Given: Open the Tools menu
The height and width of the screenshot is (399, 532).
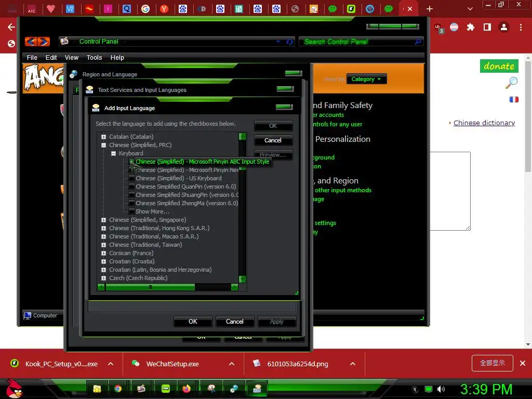Looking at the screenshot, I should click(95, 57).
